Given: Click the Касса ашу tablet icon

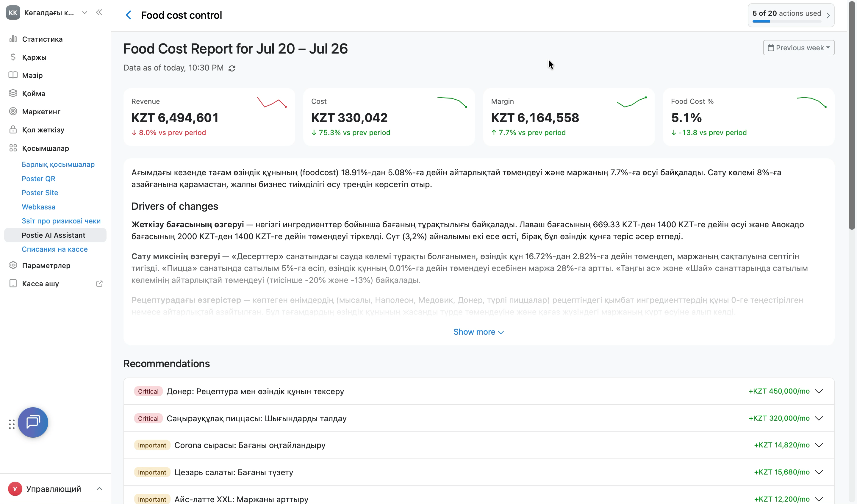Looking at the screenshot, I should 13,284.
